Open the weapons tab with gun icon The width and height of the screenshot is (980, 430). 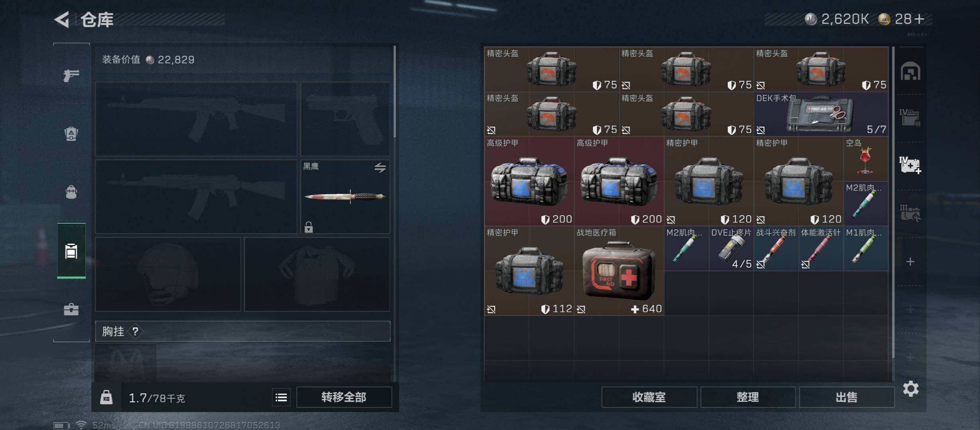coord(71,75)
